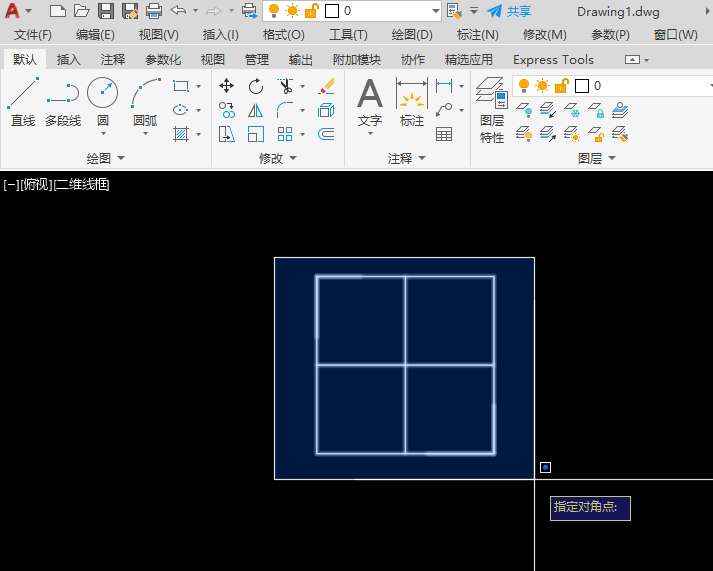
Task: Toggle padlock in quick access layer box
Action: pos(311,11)
